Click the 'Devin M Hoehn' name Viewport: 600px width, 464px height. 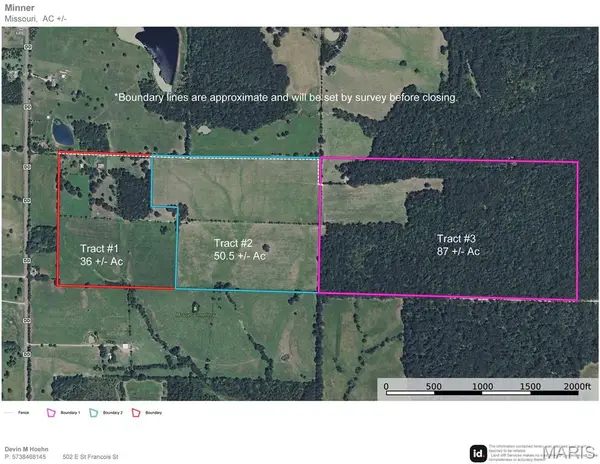(x=26, y=449)
